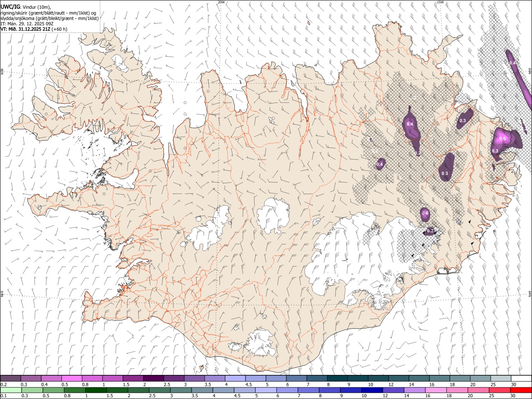Image resolution: width=532 pixels, height=399 pixels.
Task: Click the 0.4 label on the offshore northeast precipitation streak
Action: point(512,63)
